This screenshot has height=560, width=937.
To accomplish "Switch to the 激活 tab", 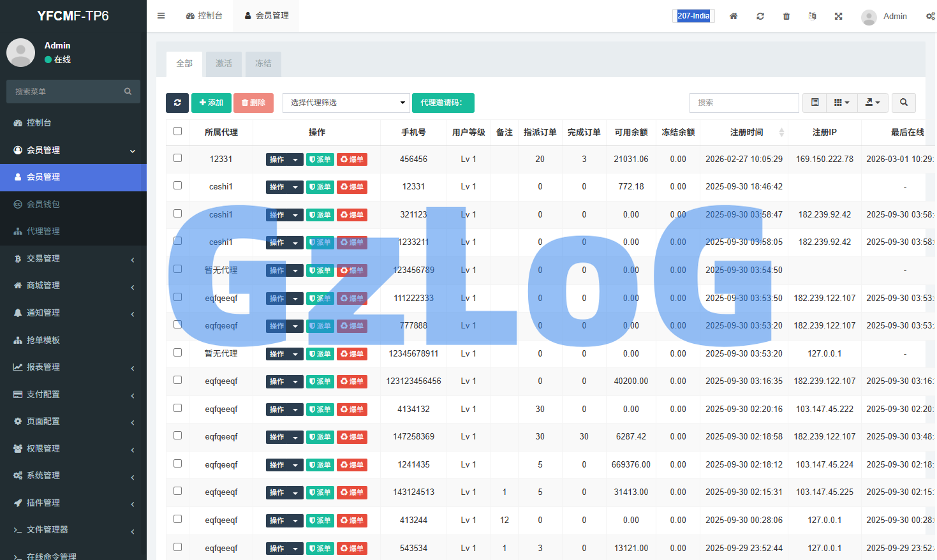I will pyautogui.click(x=224, y=64).
